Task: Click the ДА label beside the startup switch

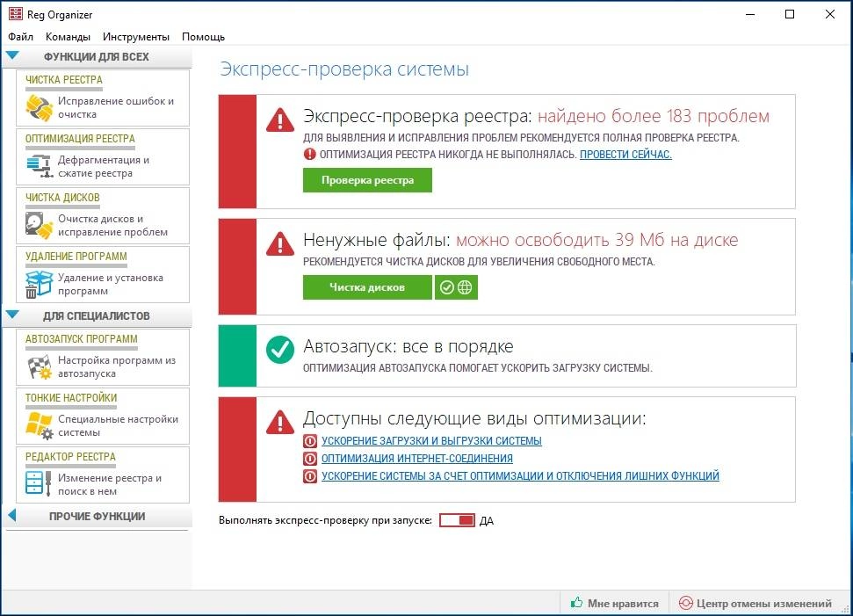Action: (x=487, y=521)
